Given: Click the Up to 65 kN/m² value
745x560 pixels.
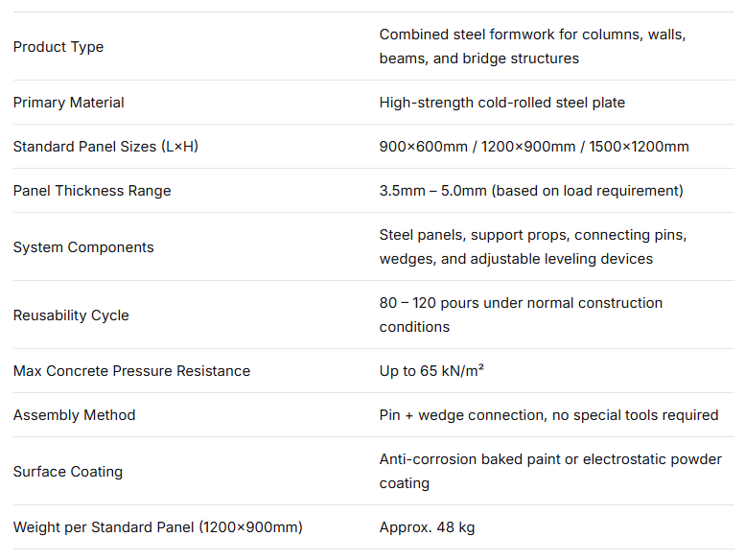Looking at the screenshot, I should [431, 371].
